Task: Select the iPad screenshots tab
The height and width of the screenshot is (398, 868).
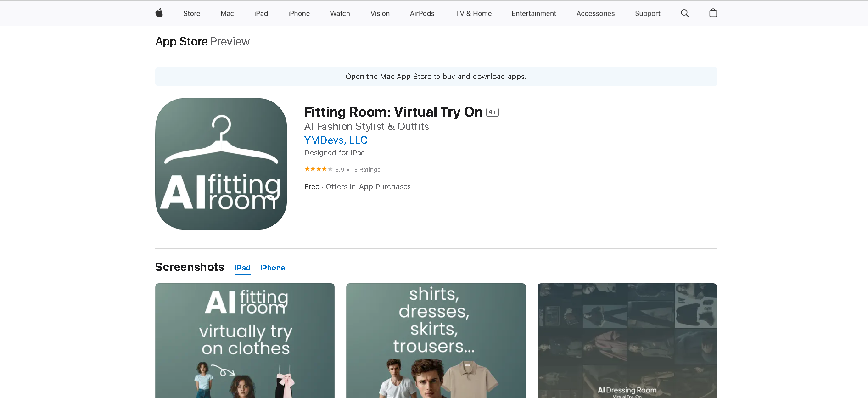Action: point(243,268)
